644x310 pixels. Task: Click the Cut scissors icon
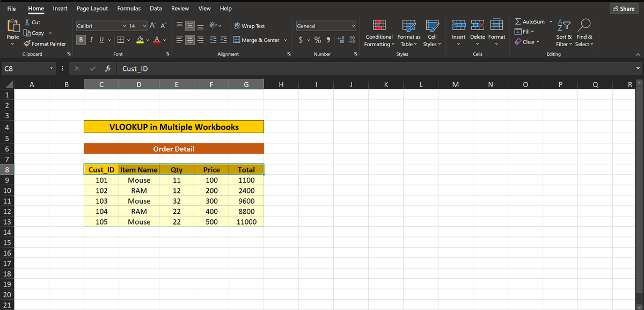coord(26,23)
